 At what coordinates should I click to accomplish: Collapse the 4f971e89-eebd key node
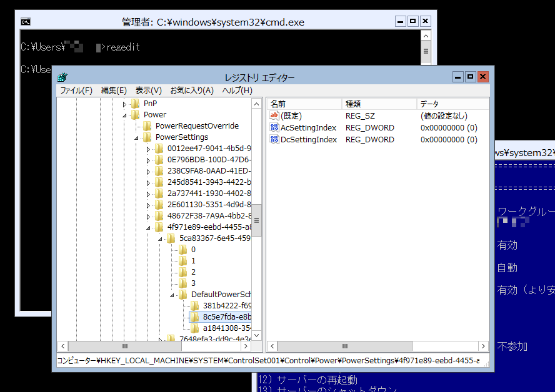148,228
